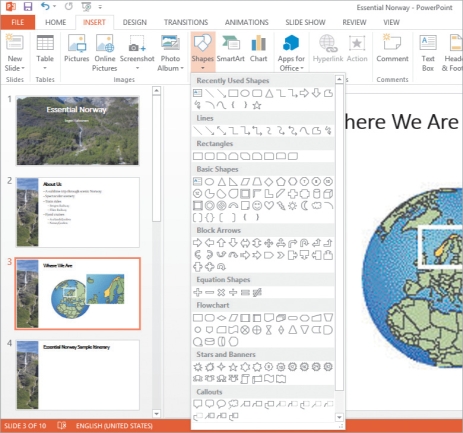
Task: Select slide 2 thumbnail About Us
Action: point(78,212)
